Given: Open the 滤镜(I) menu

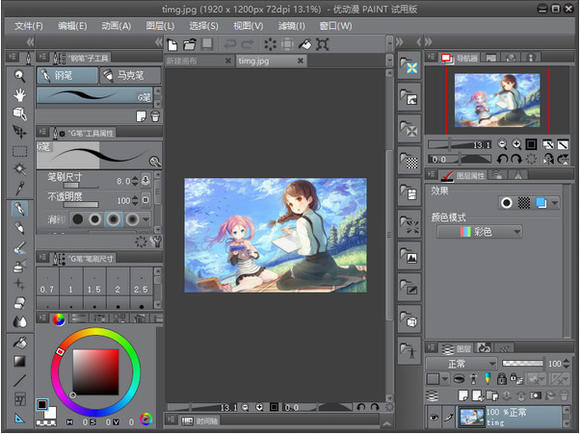Looking at the screenshot, I should 291,26.
